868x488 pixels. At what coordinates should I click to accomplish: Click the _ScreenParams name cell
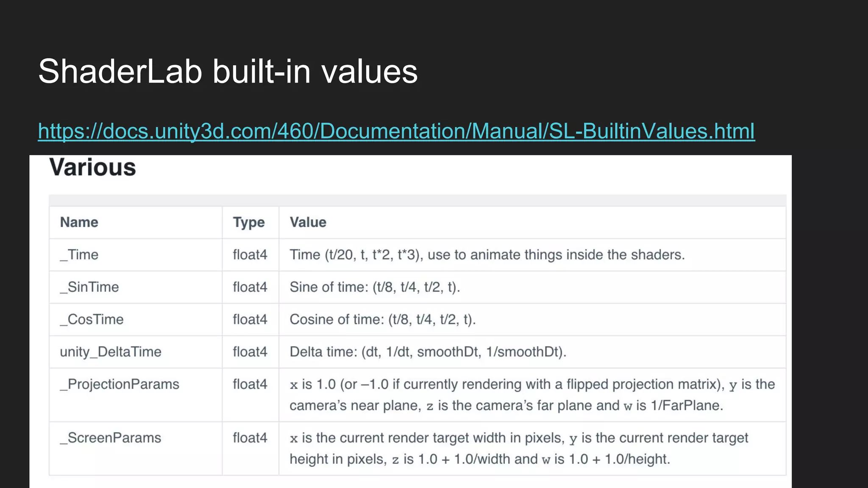click(111, 438)
